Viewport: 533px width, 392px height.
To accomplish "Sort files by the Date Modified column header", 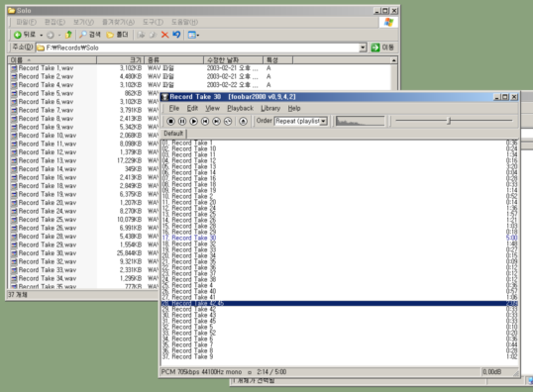I will [234, 60].
